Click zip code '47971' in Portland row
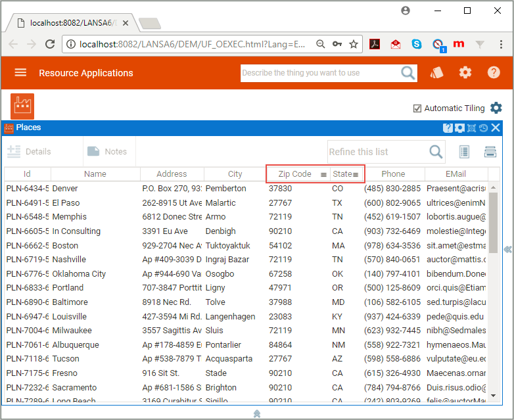Viewport: 514px width, 420px height. [x=280, y=288]
